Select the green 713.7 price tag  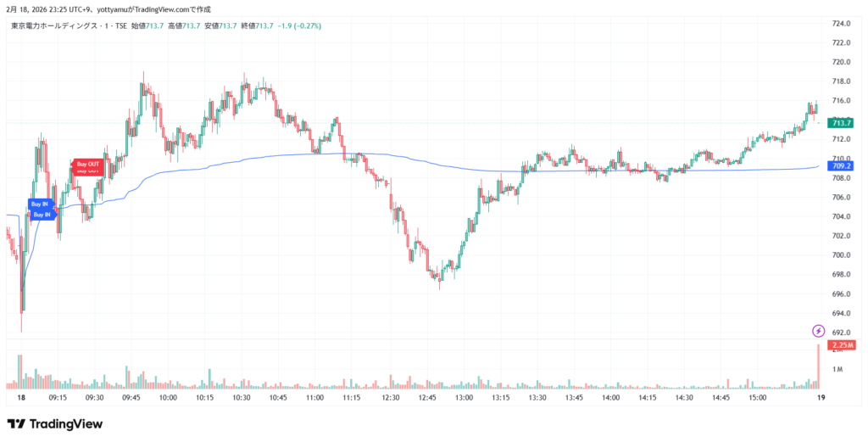point(841,123)
